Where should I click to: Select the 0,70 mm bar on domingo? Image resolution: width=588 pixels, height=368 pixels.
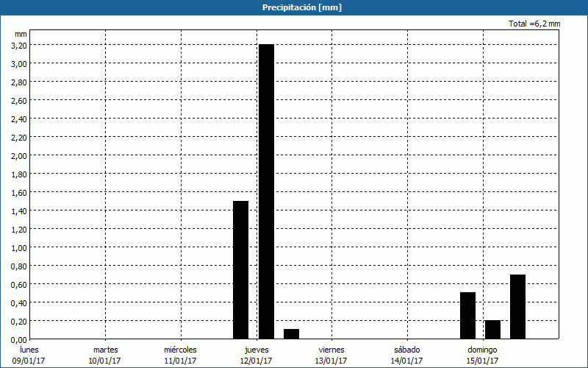517,307
